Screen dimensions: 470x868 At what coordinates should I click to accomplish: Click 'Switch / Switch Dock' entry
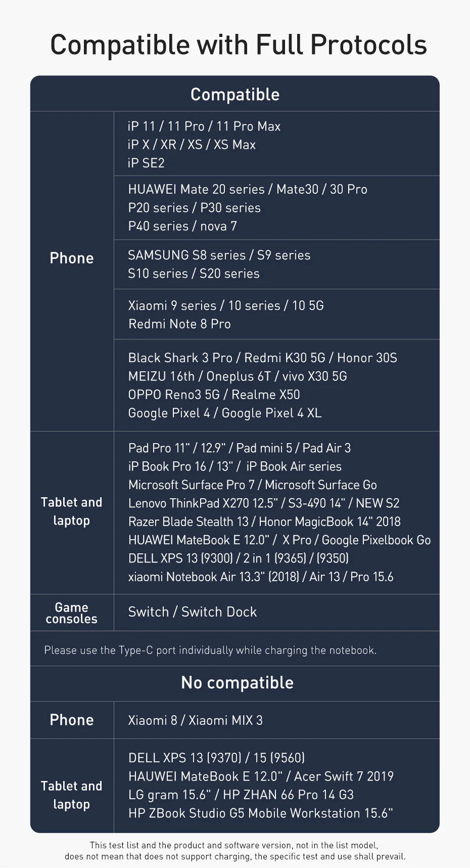point(193,612)
